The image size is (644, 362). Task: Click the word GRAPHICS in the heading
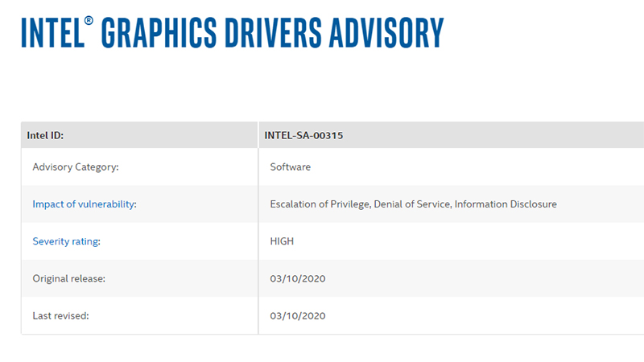pyautogui.click(x=167, y=33)
